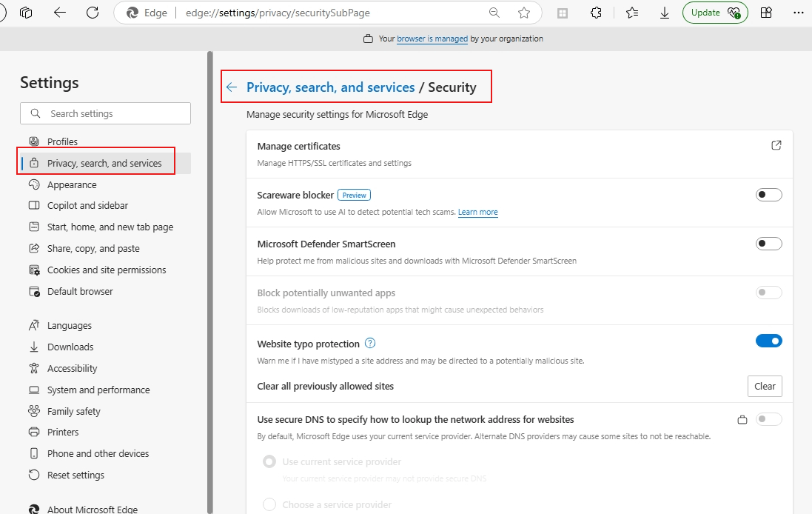Open the Extensions puzzle icon
The width and height of the screenshot is (812, 514).
[x=596, y=13]
